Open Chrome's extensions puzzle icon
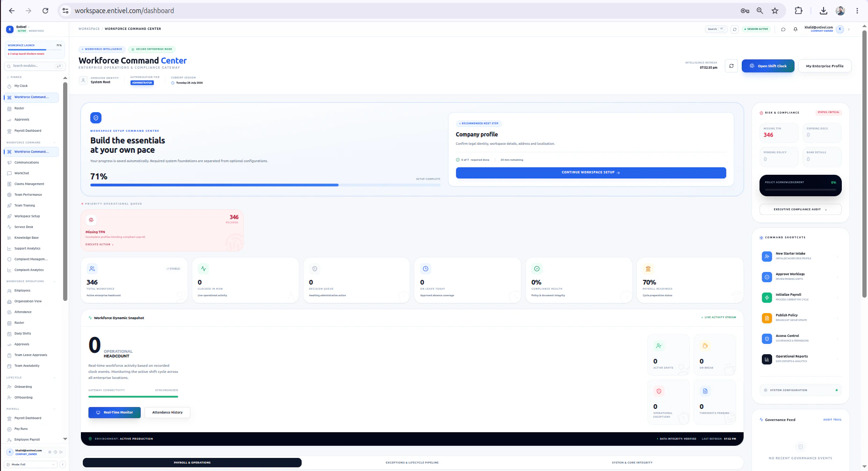This screenshot has width=868, height=471. click(799, 11)
